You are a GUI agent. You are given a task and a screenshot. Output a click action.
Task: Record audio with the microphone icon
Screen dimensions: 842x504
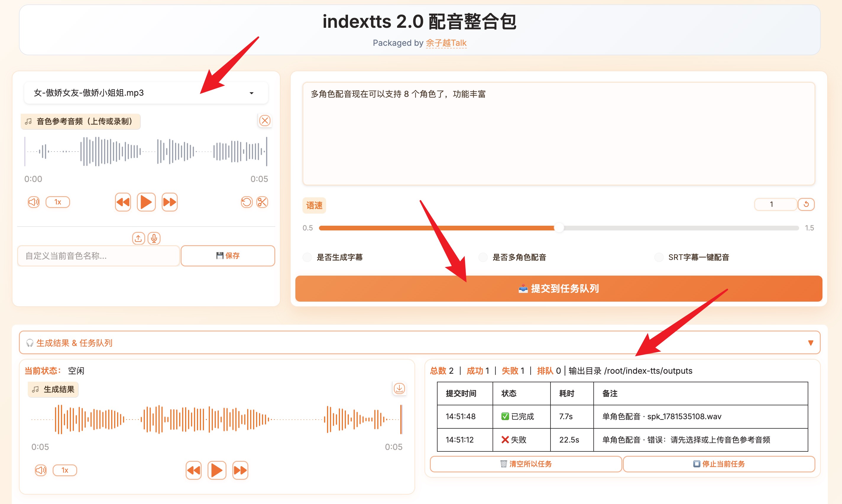(154, 238)
